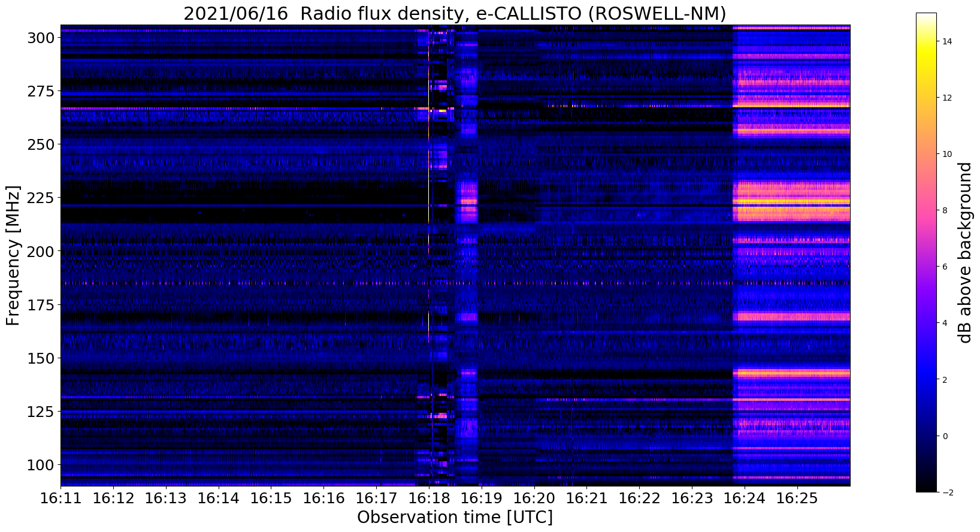
Task: Click the colorbar tick value 2
Action: [945, 379]
